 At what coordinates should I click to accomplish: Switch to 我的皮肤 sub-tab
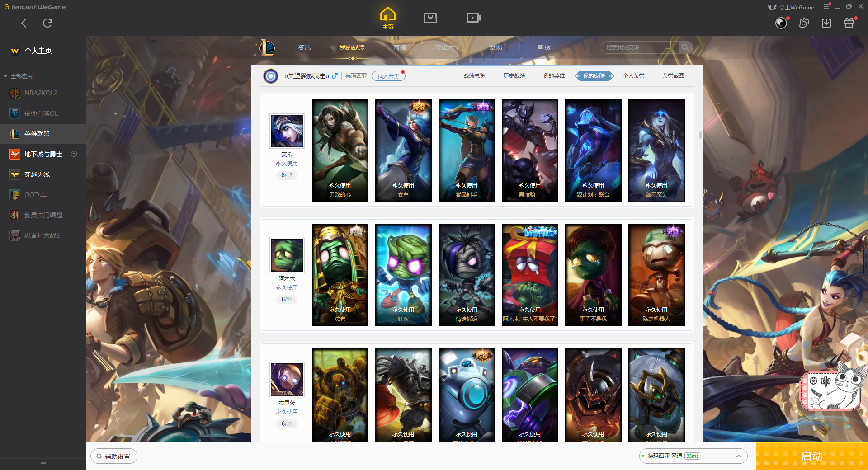tap(594, 76)
